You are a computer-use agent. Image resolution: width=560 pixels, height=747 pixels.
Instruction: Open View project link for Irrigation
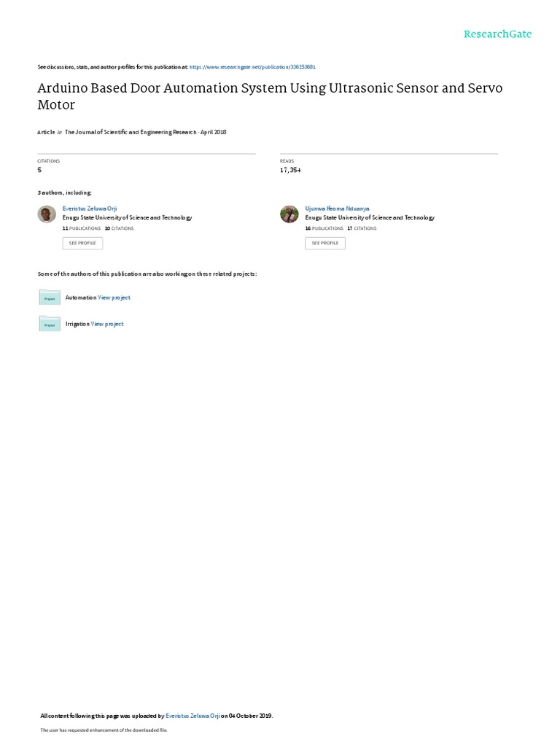click(107, 324)
